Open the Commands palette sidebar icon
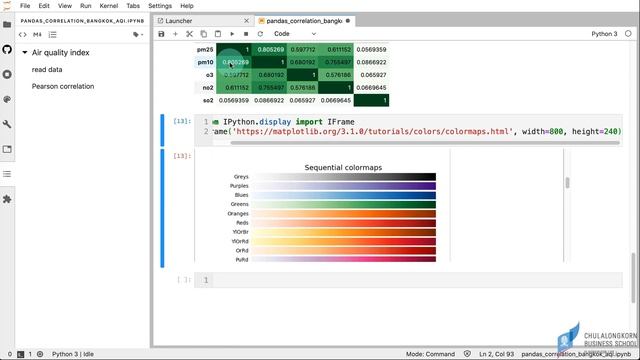The height and width of the screenshot is (360, 640). [7, 99]
